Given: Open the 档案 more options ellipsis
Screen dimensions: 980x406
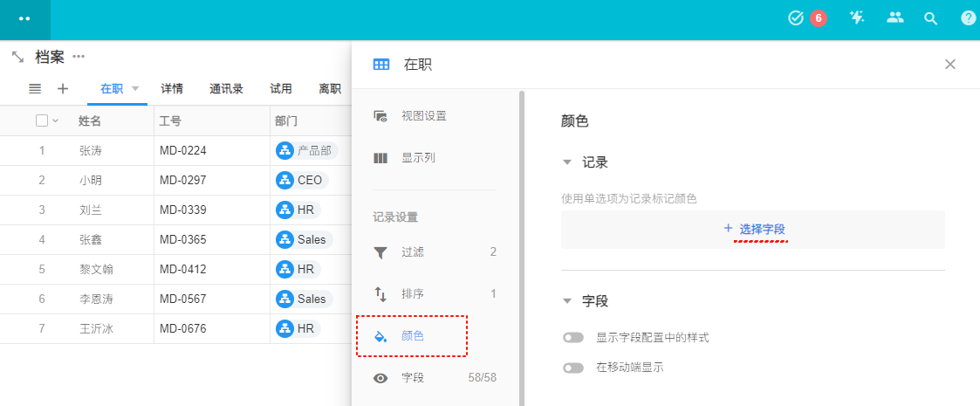Looking at the screenshot, I should point(79,57).
